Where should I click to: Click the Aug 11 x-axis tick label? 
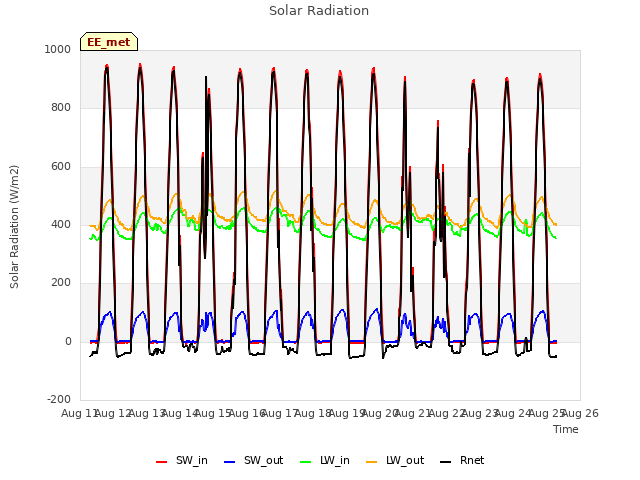click(78, 413)
